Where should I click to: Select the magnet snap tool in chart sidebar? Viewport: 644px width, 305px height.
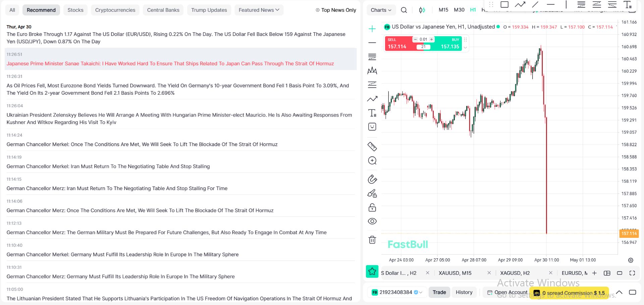point(372,179)
